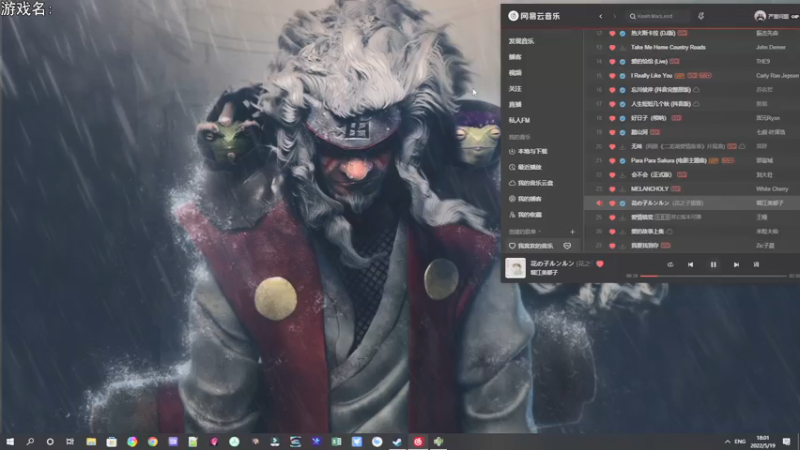Click the song search box
The image size is (800, 450).
tap(657, 16)
